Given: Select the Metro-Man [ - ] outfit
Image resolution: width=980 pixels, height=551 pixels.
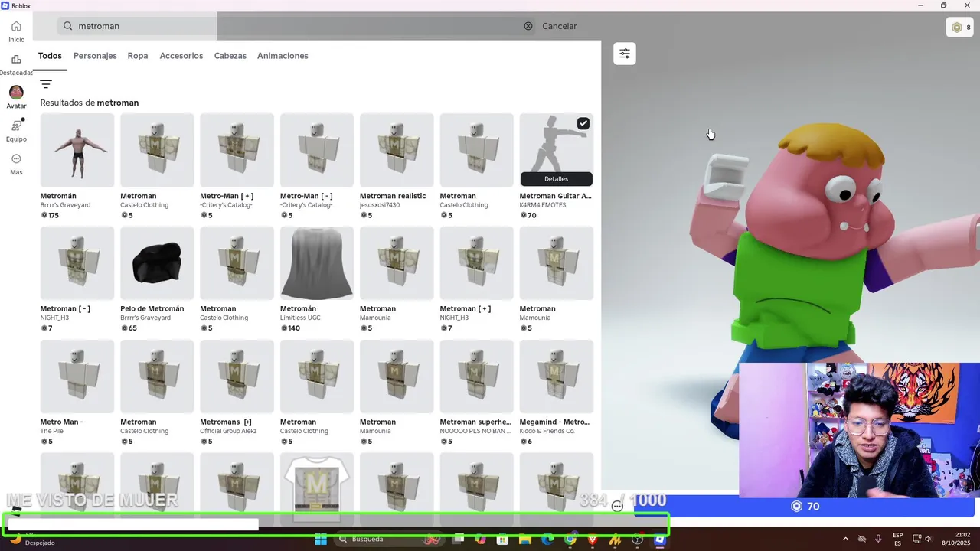Looking at the screenshot, I should [x=317, y=150].
